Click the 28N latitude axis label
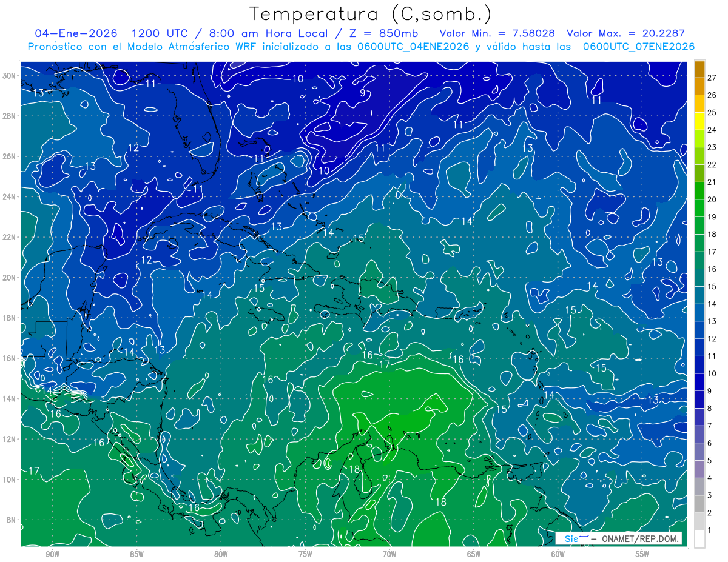The height and width of the screenshot is (562, 728). 9,116
